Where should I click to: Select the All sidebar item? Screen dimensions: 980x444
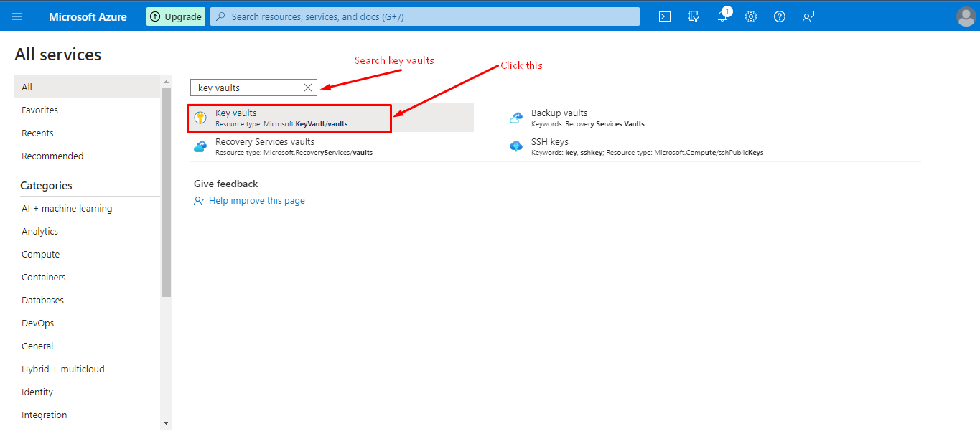tap(87, 87)
